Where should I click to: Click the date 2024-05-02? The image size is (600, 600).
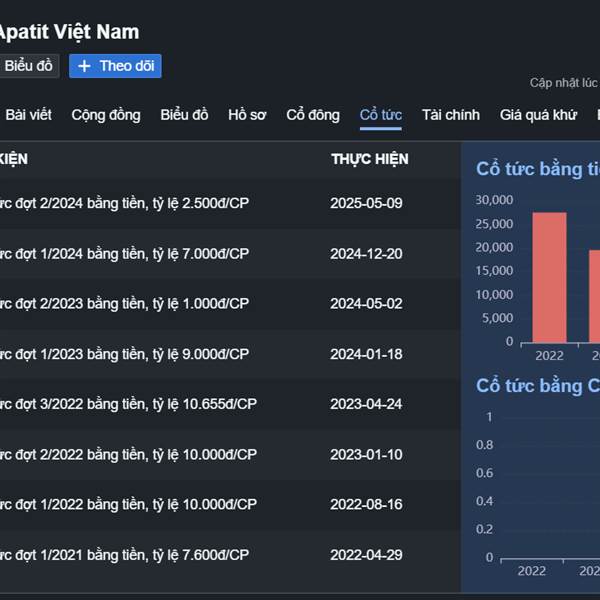tap(366, 304)
